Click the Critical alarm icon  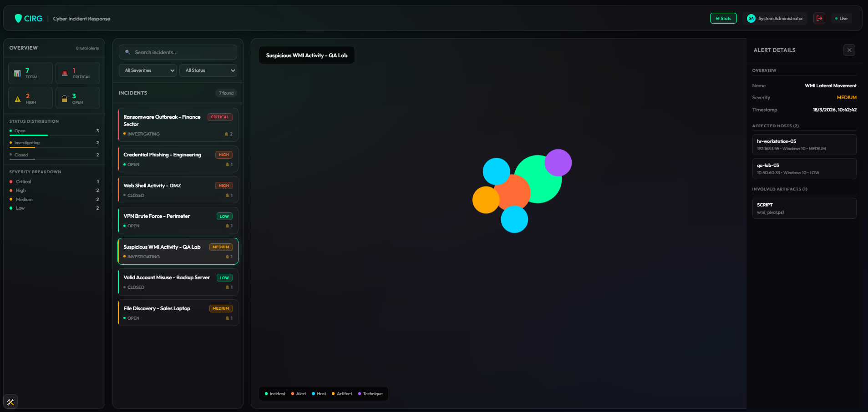point(65,73)
